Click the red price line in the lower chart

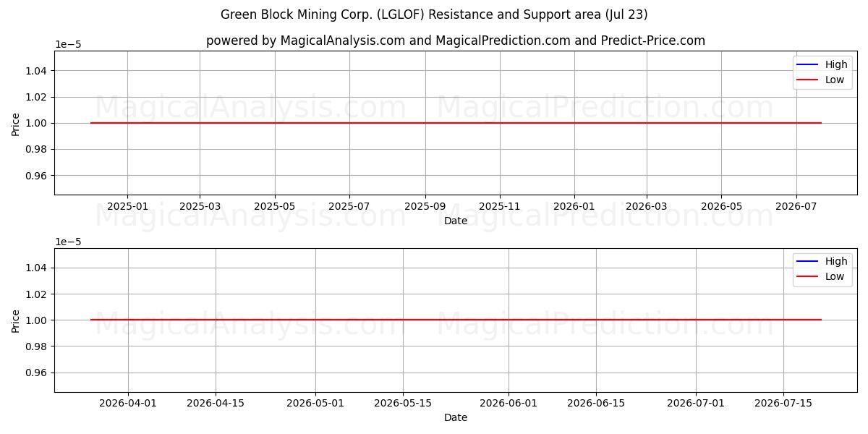[x=456, y=320]
